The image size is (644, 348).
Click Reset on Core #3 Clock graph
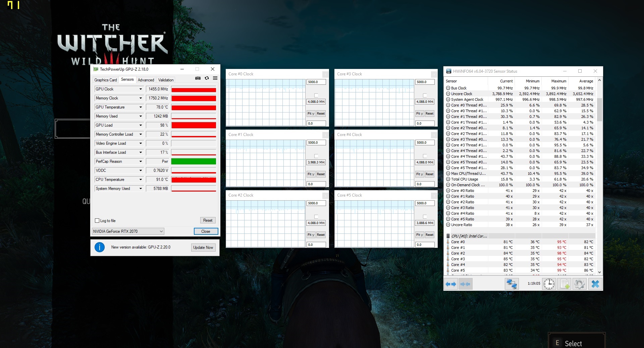(429, 114)
